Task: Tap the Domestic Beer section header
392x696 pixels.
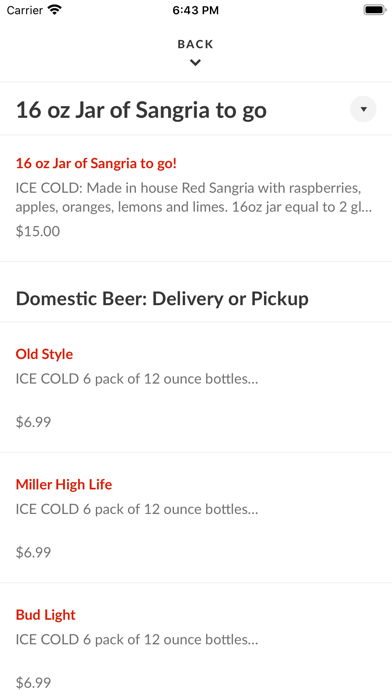Action: (162, 299)
